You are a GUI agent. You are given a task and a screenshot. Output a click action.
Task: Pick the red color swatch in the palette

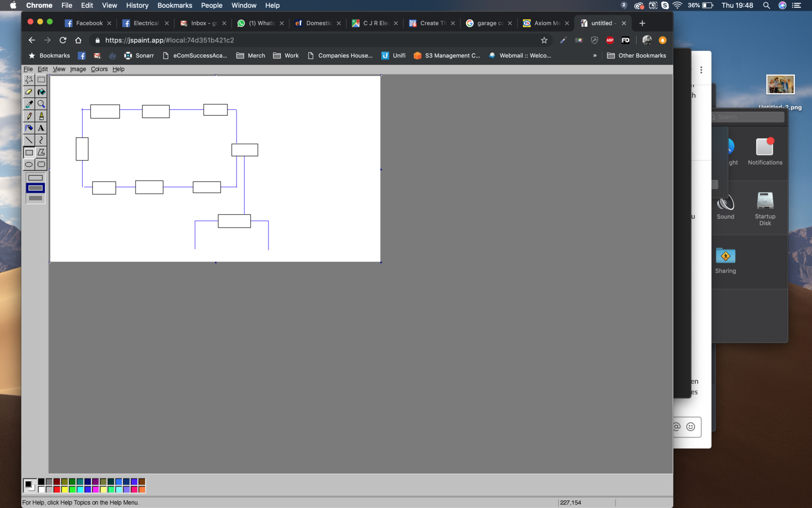pyautogui.click(x=57, y=490)
